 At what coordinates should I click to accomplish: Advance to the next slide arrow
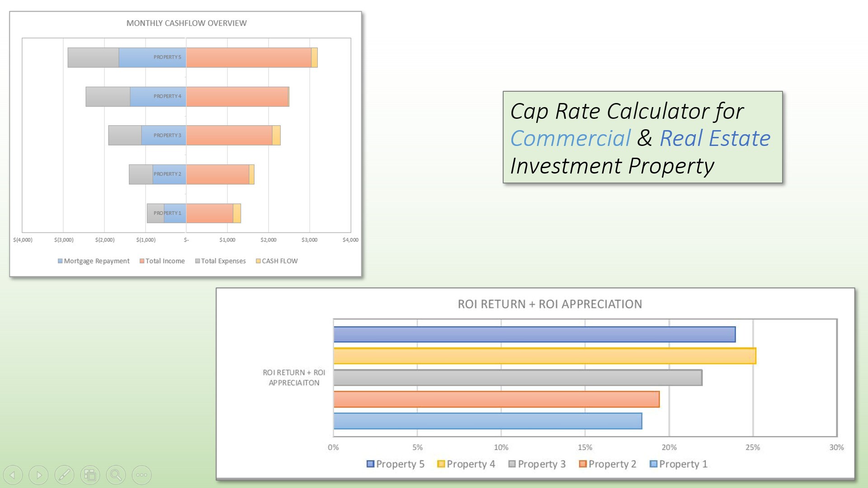click(x=39, y=475)
